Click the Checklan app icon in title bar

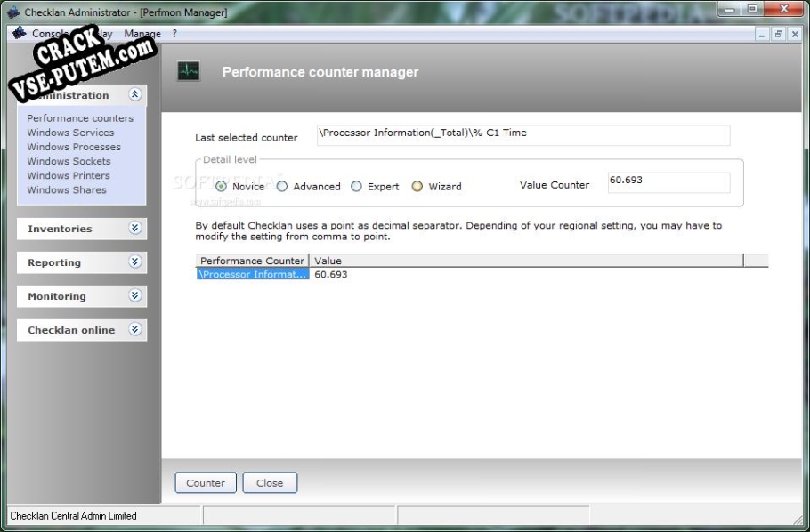point(13,12)
